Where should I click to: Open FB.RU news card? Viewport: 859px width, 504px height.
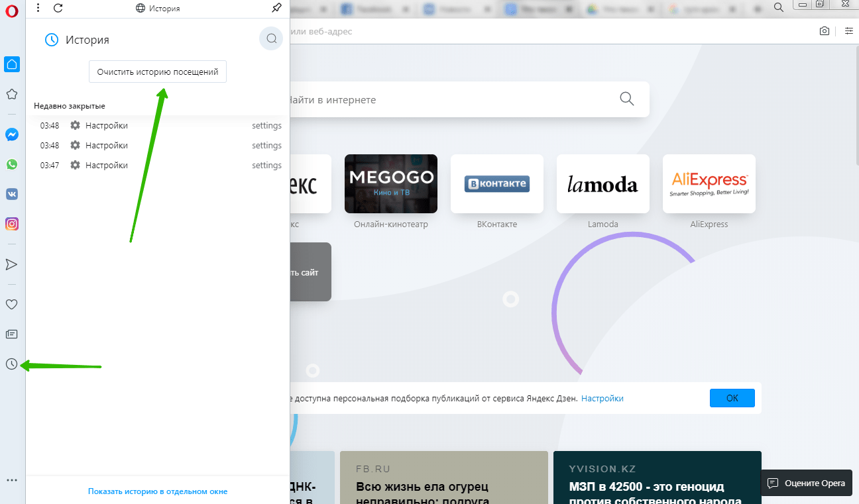click(444, 478)
